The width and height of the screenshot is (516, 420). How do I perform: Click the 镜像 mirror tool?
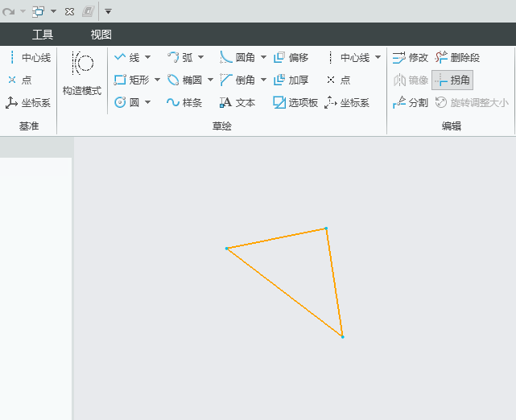pyautogui.click(x=411, y=80)
